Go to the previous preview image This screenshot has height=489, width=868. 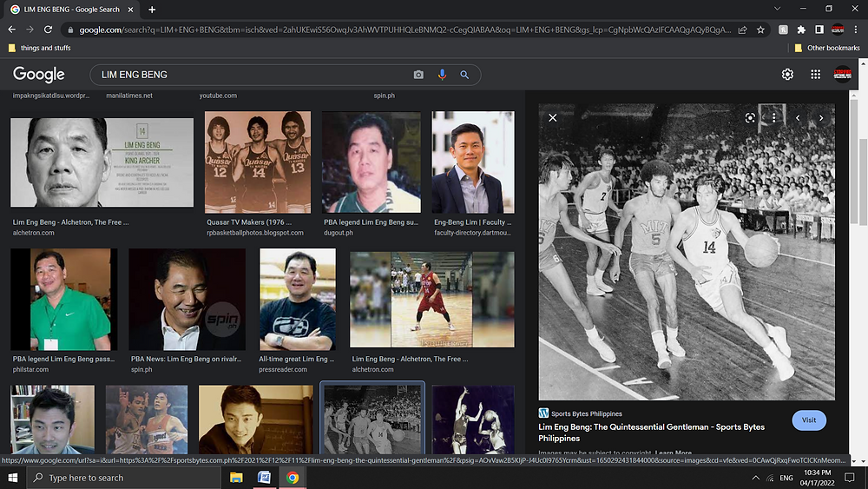click(798, 117)
